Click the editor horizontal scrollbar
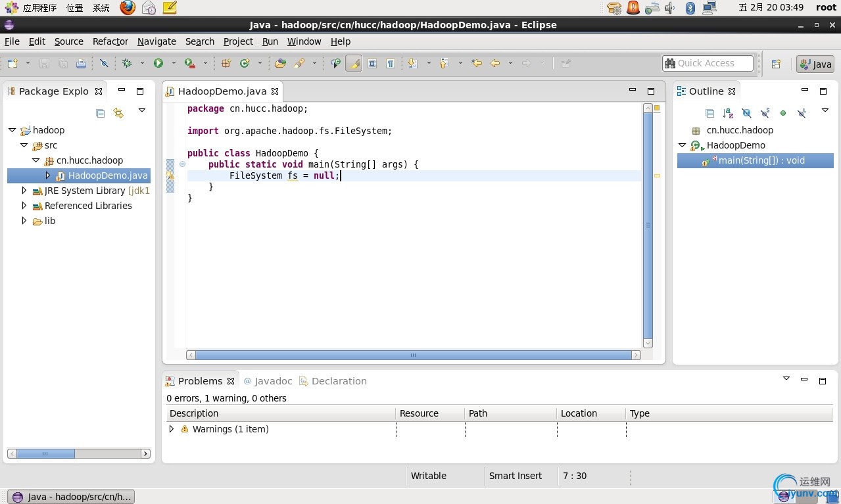This screenshot has height=504, width=841. [414, 355]
